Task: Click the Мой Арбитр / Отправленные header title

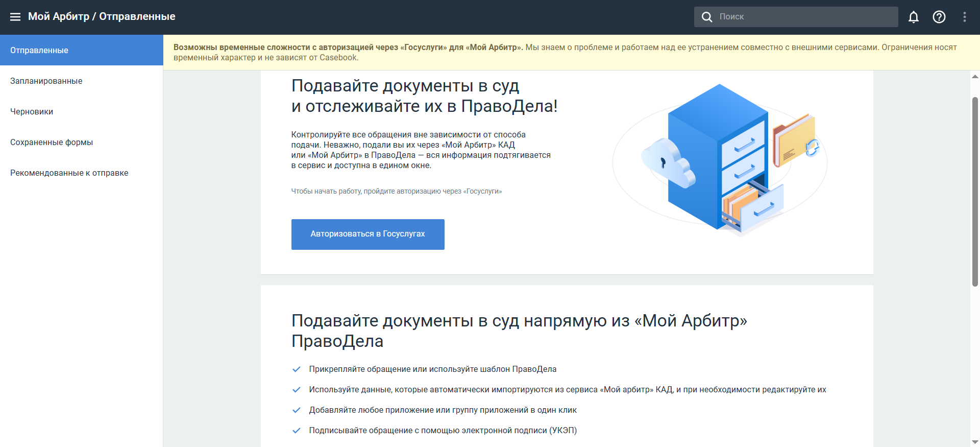Action: point(102,17)
